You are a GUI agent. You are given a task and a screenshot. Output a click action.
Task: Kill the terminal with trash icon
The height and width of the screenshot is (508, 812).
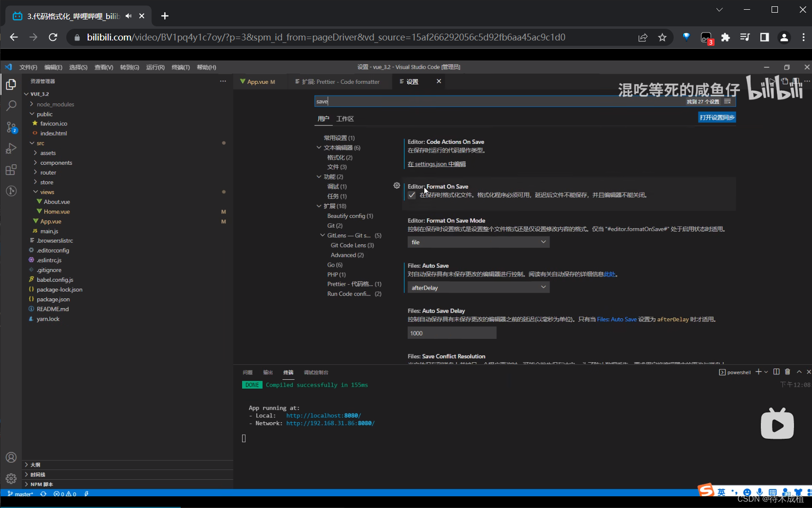(x=788, y=372)
